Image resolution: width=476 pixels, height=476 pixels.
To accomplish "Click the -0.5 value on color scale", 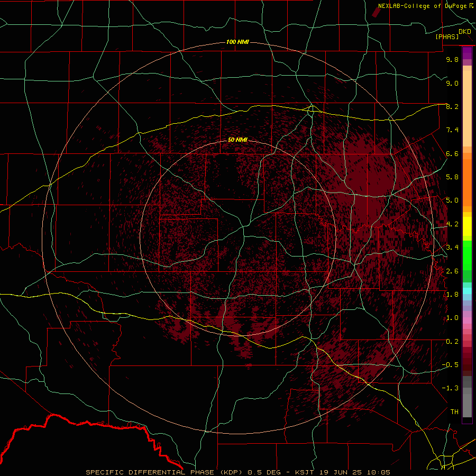I will 450,365.
